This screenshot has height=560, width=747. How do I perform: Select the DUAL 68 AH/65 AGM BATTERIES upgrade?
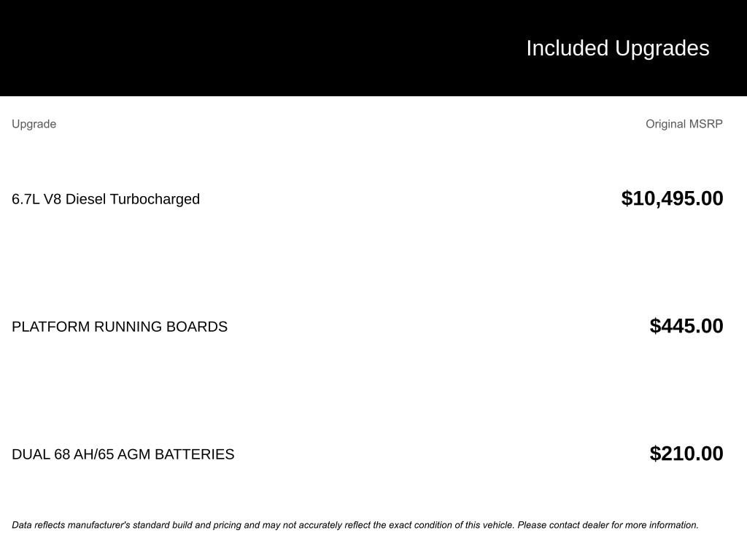(123, 454)
